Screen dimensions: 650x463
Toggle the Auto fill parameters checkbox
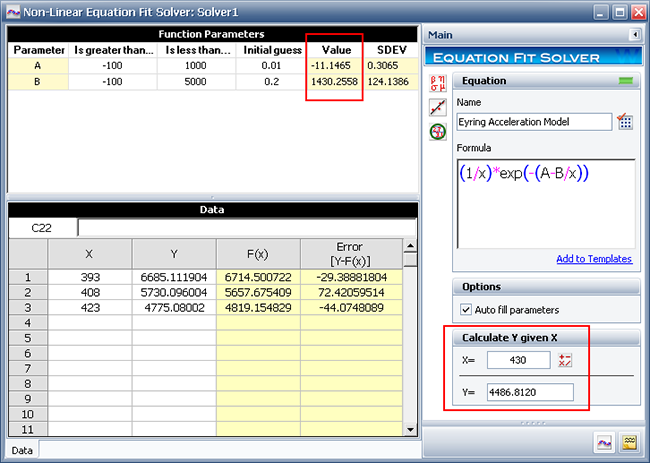coord(465,309)
